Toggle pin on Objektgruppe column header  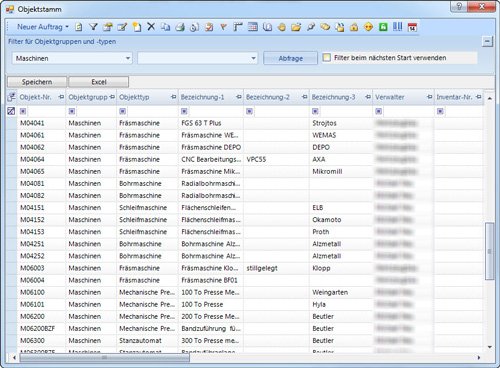tap(112, 97)
